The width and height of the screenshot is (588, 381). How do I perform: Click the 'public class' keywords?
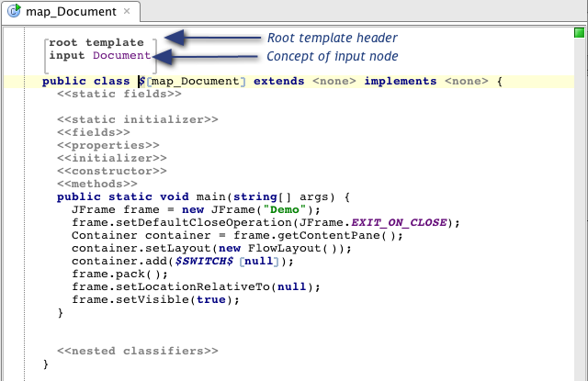85,81
